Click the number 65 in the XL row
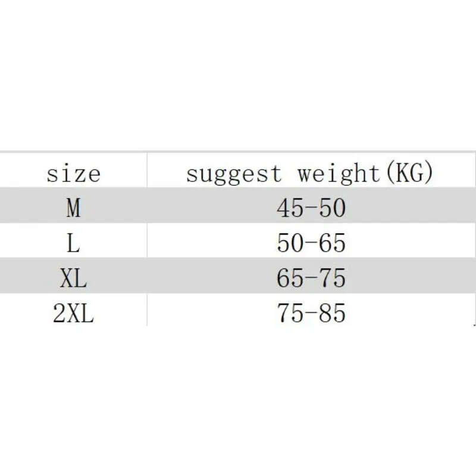The width and height of the screenshot is (476, 476). [x=290, y=278]
